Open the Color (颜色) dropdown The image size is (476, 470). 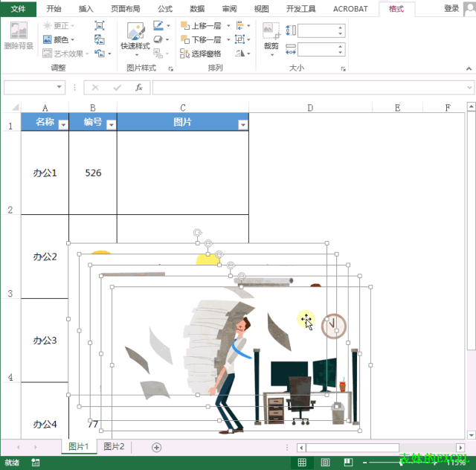59,39
